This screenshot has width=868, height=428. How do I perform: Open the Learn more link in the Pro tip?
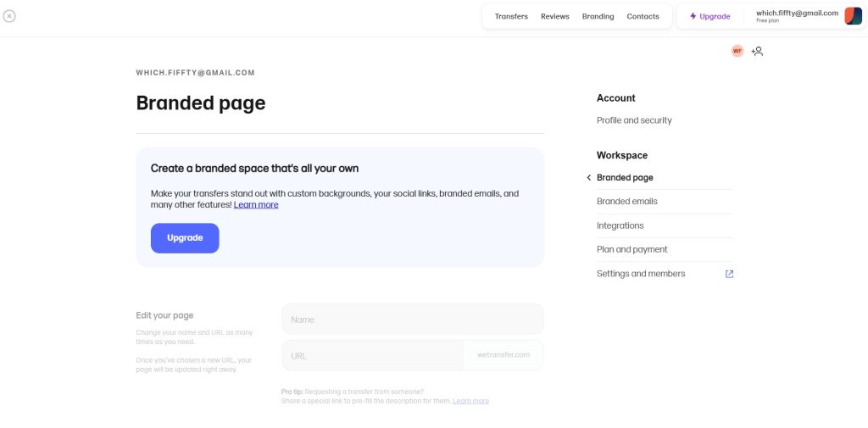tap(470, 401)
